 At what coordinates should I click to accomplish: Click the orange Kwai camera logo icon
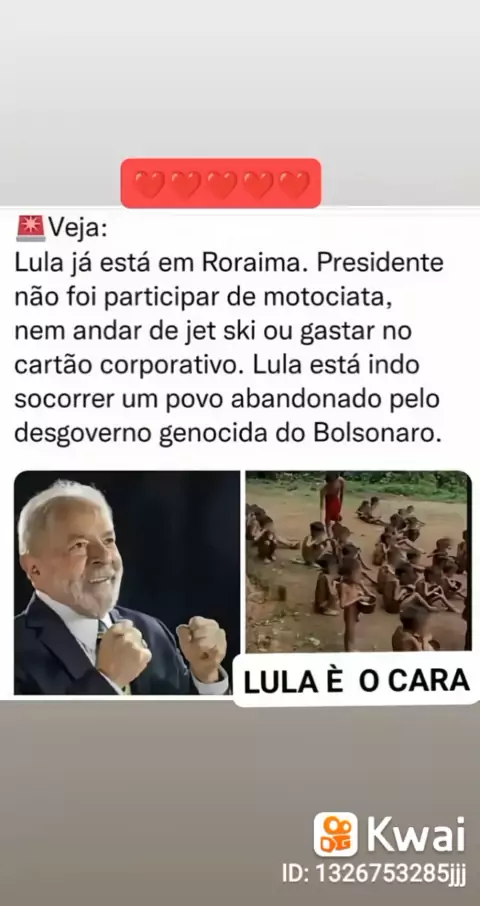click(x=336, y=834)
